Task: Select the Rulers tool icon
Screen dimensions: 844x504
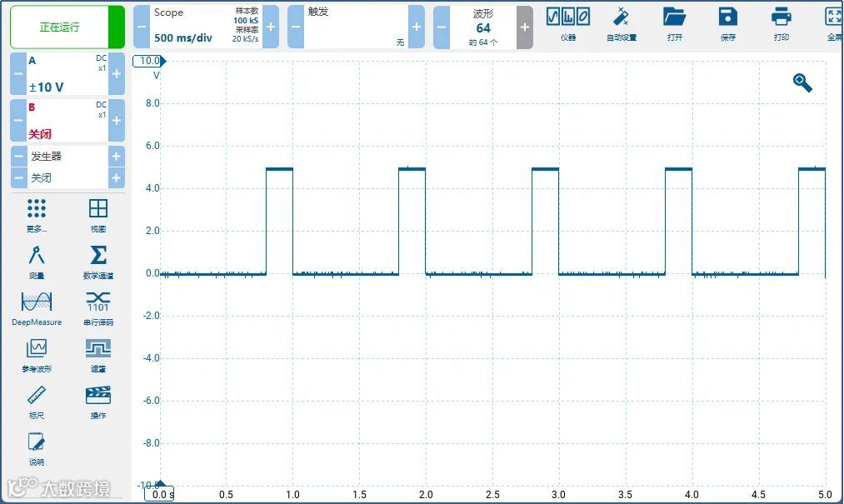Action: coord(37,402)
